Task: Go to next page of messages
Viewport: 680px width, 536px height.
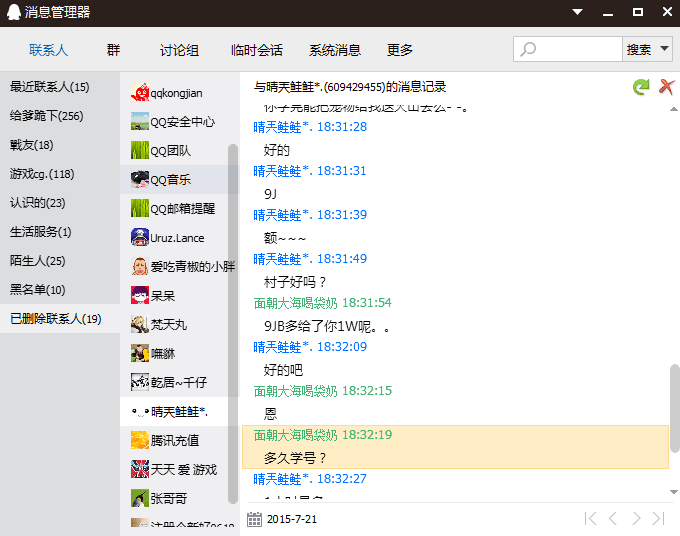Action: pyautogui.click(x=636, y=518)
